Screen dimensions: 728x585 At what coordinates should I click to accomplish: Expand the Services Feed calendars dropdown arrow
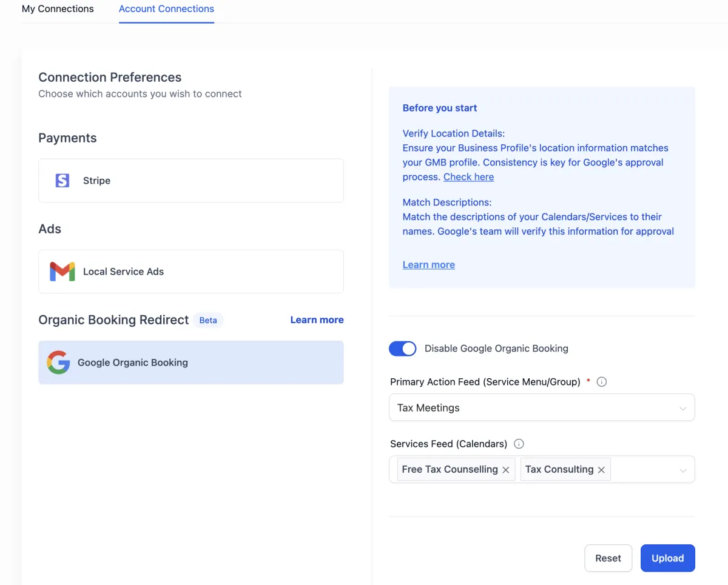683,470
